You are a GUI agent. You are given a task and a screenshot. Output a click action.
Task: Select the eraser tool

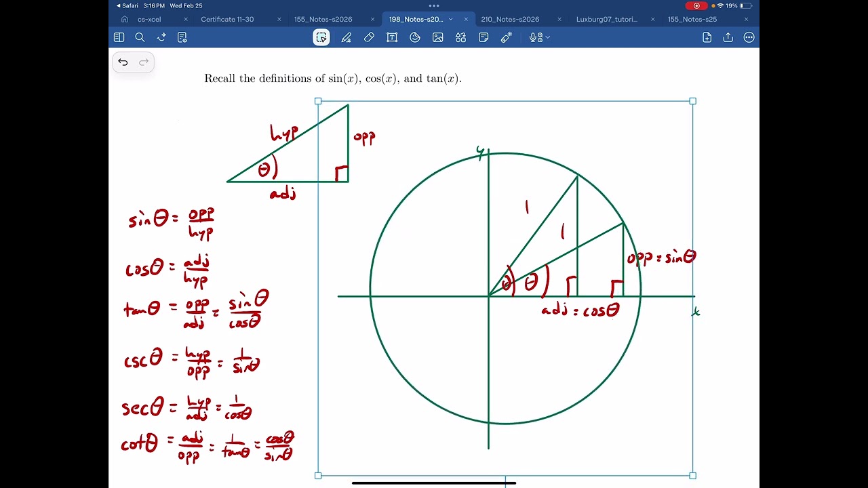coord(369,37)
